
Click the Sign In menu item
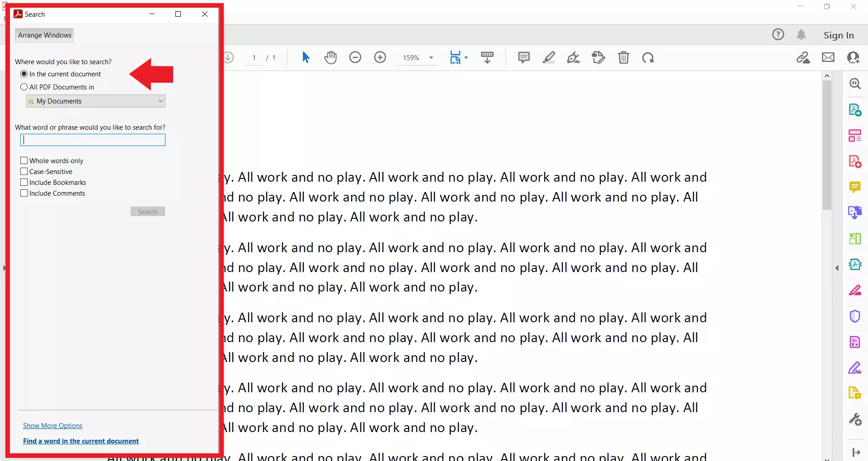click(838, 35)
